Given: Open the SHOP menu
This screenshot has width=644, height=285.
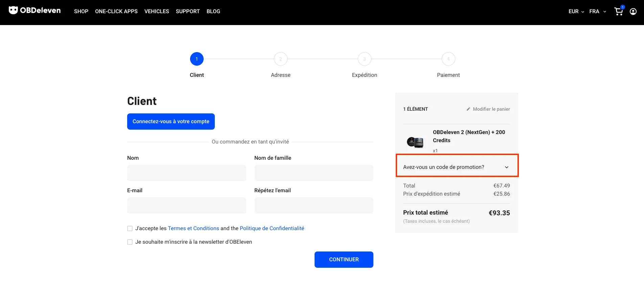Looking at the screenshot, I should click(81, 12).
